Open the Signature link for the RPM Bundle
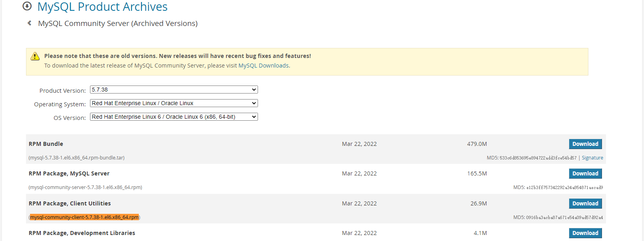The image size is (644, 241). click(592, 158)
